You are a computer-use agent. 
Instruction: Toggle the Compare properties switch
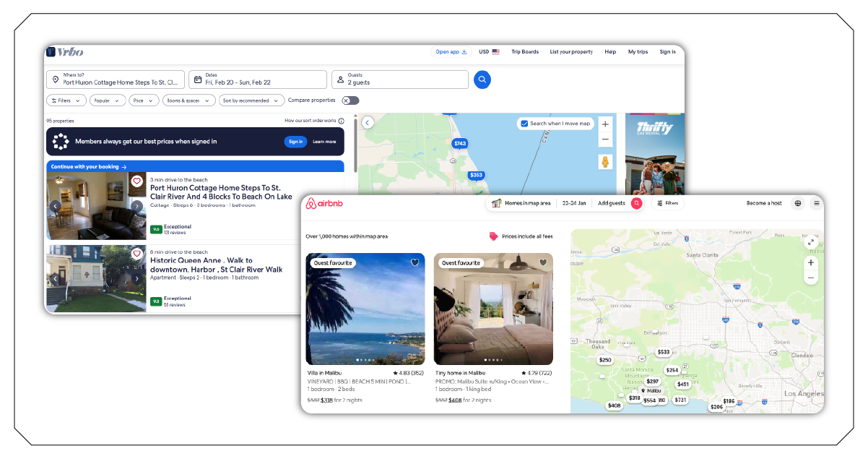point(350,100)
